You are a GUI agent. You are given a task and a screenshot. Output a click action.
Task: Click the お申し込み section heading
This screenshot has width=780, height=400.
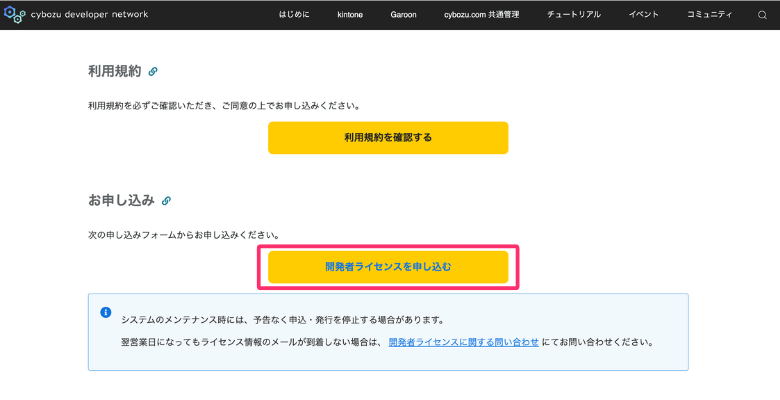[121, 200]
